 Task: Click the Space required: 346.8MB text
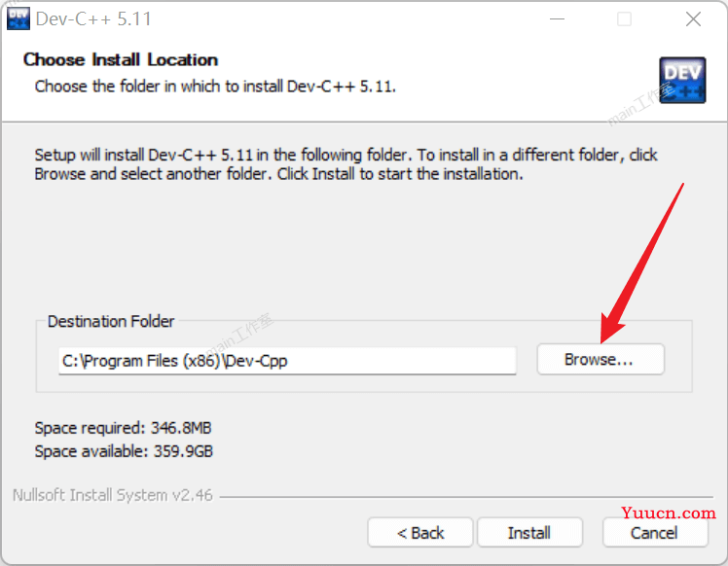[x=123, y=428]
